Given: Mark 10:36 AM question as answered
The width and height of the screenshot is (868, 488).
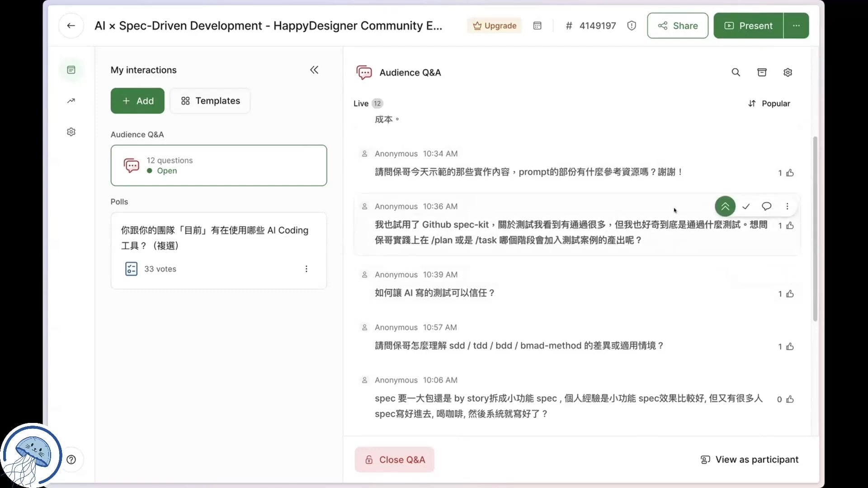Looking at the screenshot, I should [x=746, y=206].
